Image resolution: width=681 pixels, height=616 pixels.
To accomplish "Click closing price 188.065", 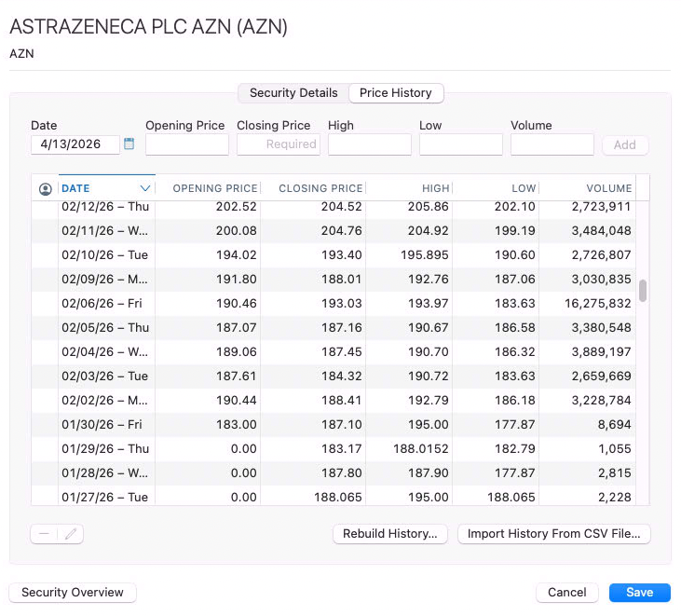I will (338, 498).
